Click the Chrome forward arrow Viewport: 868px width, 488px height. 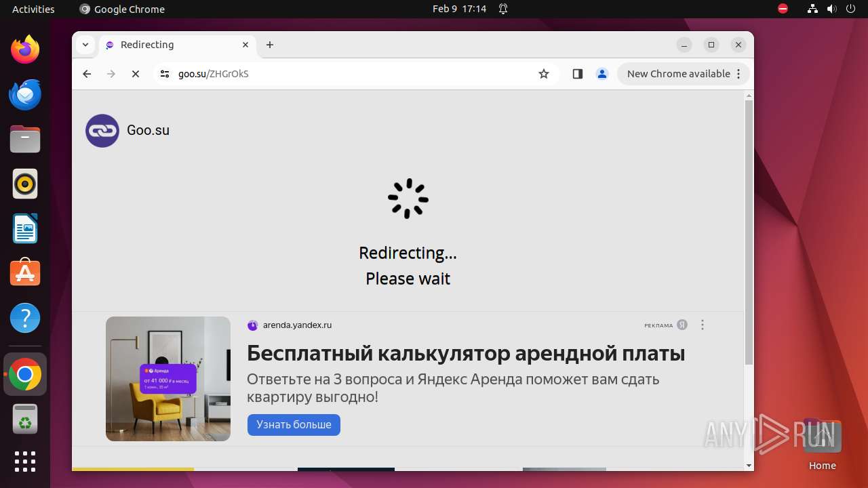click(x=111, y=74)
